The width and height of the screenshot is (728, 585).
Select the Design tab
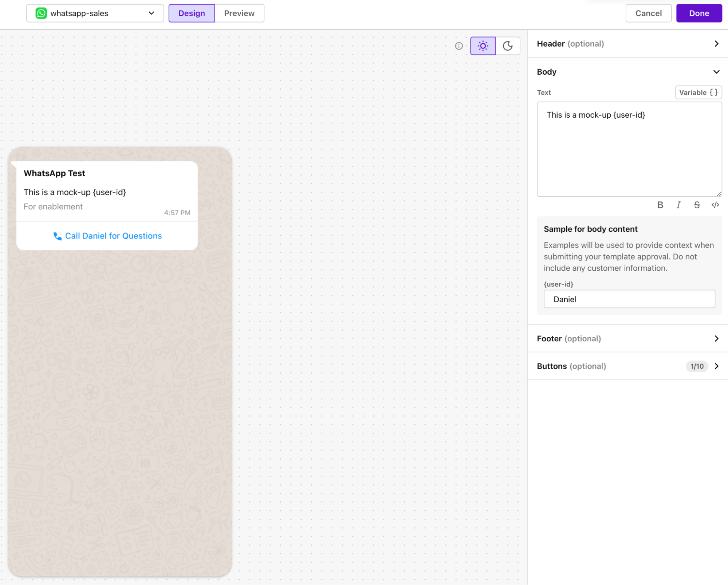[192, 13]
